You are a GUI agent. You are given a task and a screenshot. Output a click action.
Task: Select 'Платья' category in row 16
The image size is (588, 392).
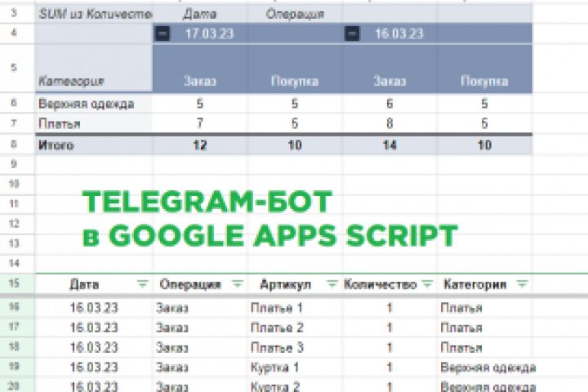pyautogui.click(x=484, y=308)
